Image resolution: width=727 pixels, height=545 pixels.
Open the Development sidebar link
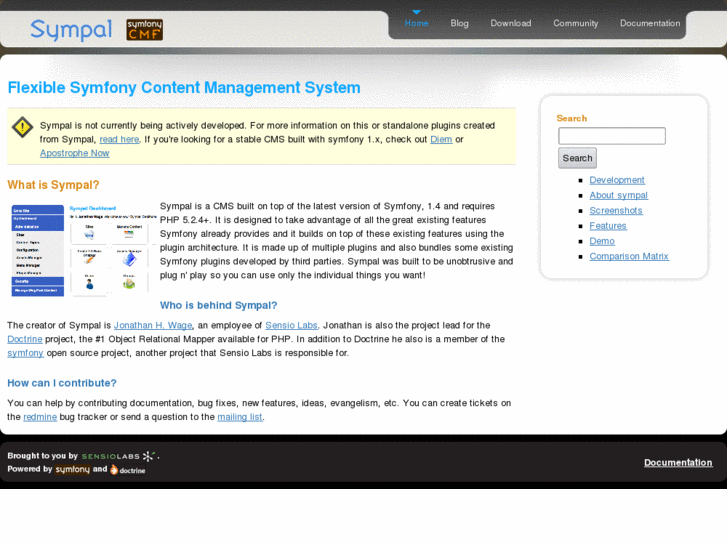(617, 180)
